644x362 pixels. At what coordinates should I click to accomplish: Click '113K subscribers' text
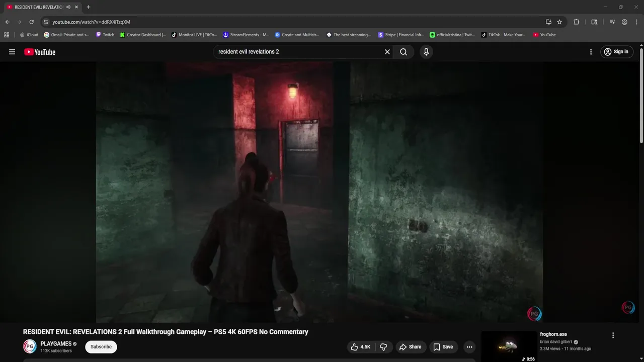pos(56,351)
